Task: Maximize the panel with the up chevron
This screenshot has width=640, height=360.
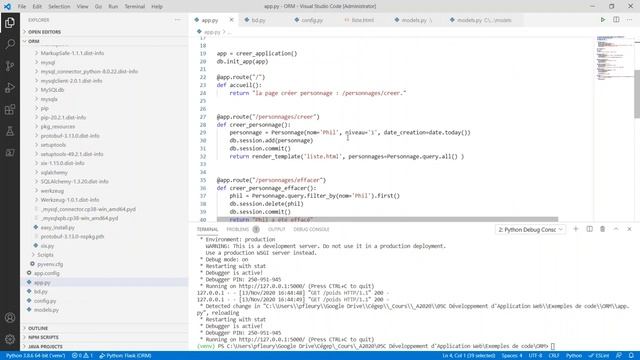Action: pos(616,229)
